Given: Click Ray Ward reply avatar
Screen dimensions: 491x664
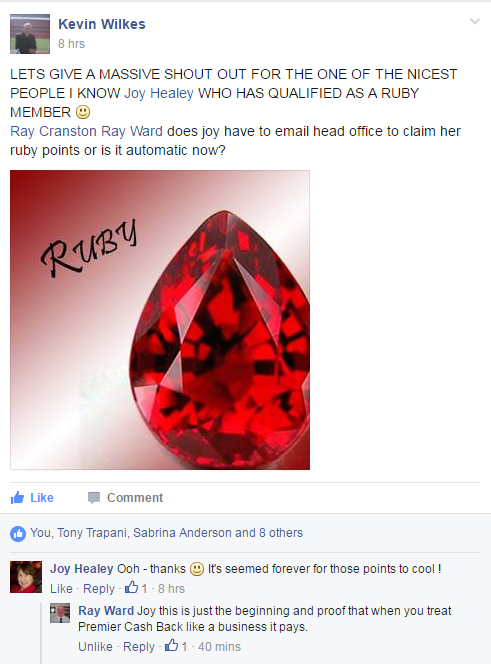Looking at the screenshot, I should (x=60, y=614).
